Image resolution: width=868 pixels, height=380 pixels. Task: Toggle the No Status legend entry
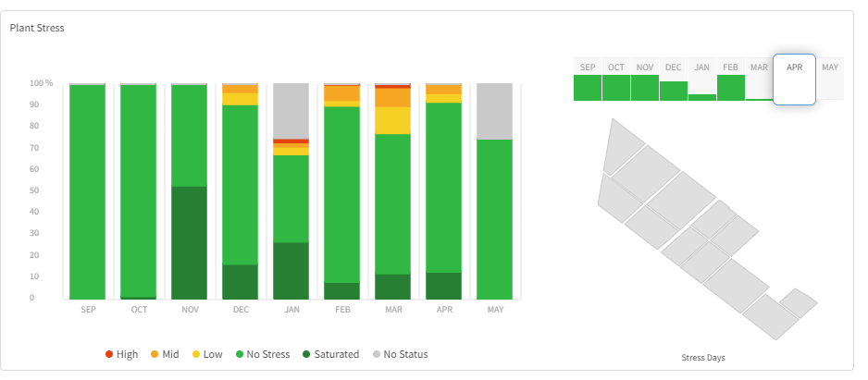401,354
